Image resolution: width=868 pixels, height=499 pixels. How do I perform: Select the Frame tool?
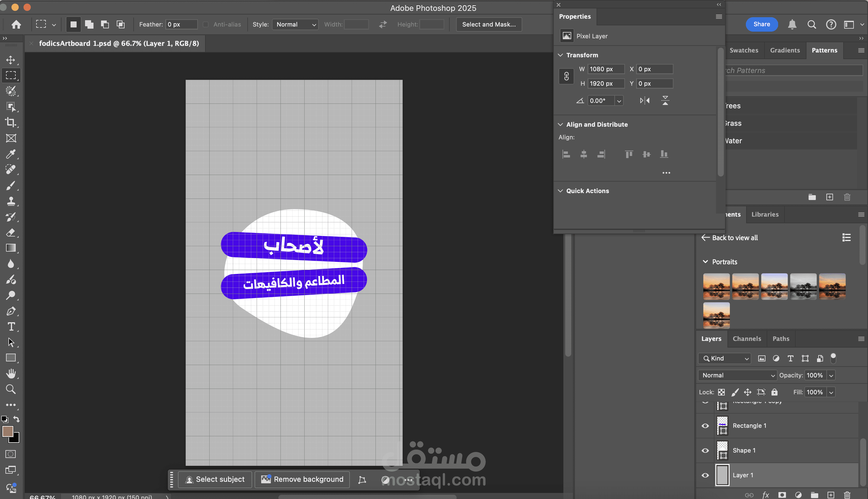[11, 138]
